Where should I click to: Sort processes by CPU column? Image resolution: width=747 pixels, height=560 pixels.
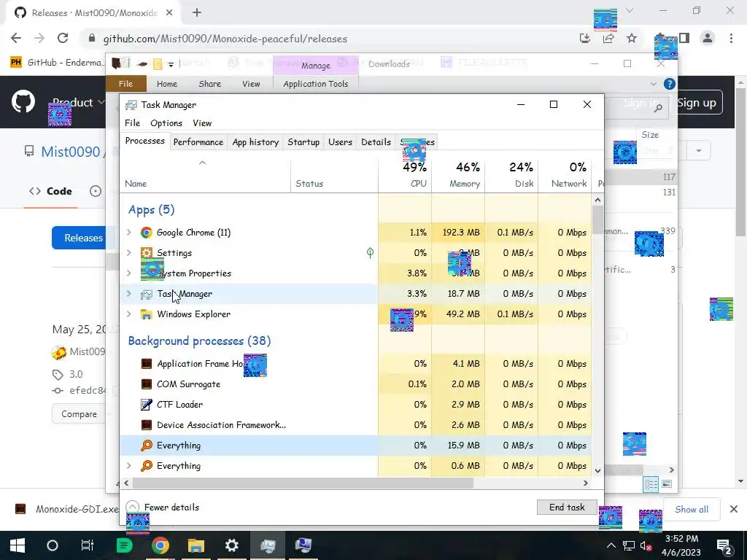click(x=405, y=175)
